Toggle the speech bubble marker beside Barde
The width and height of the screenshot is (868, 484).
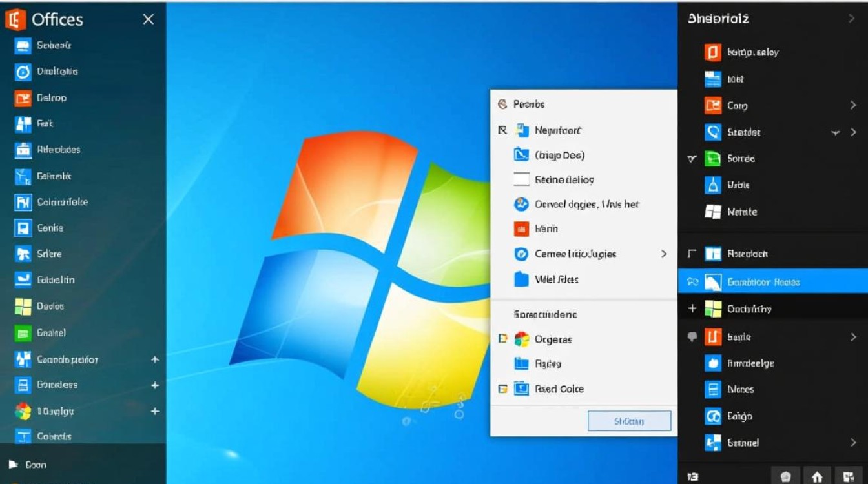click(692, 337)
